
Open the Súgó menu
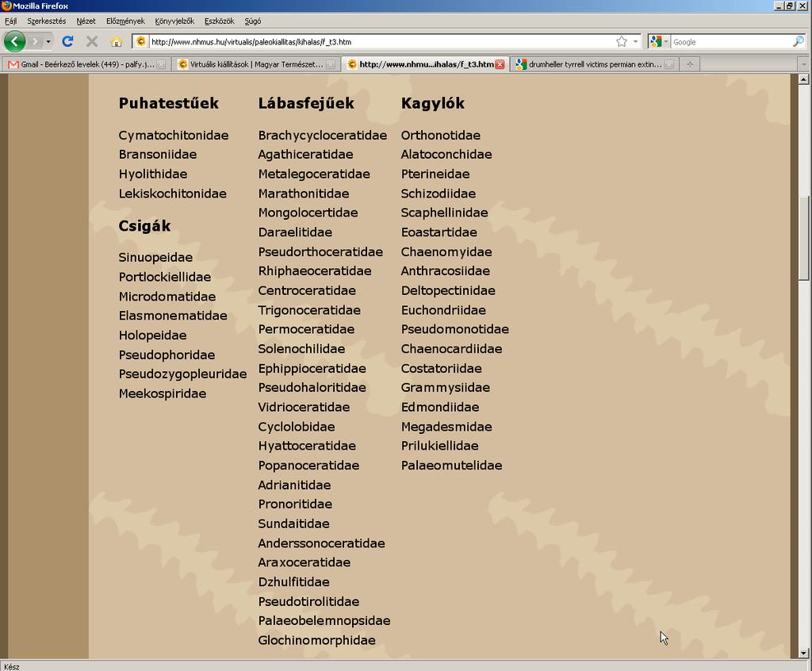253,21
